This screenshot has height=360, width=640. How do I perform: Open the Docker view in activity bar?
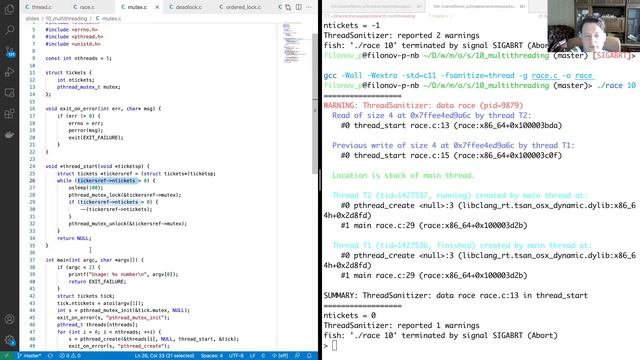(9, 135)
